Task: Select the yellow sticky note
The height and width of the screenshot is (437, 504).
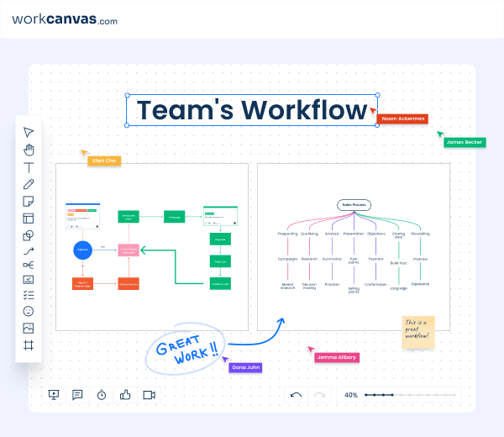Action: 418,332
